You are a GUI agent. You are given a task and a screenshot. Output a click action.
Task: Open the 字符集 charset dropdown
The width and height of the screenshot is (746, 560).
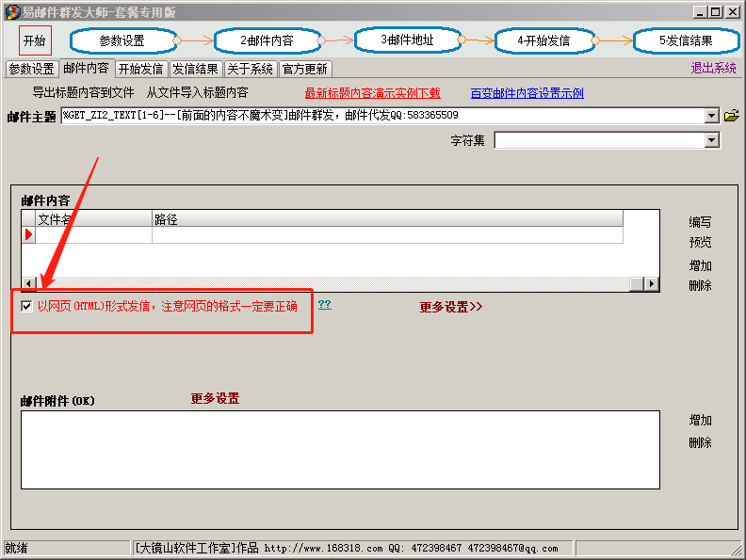tap(712, 140)
